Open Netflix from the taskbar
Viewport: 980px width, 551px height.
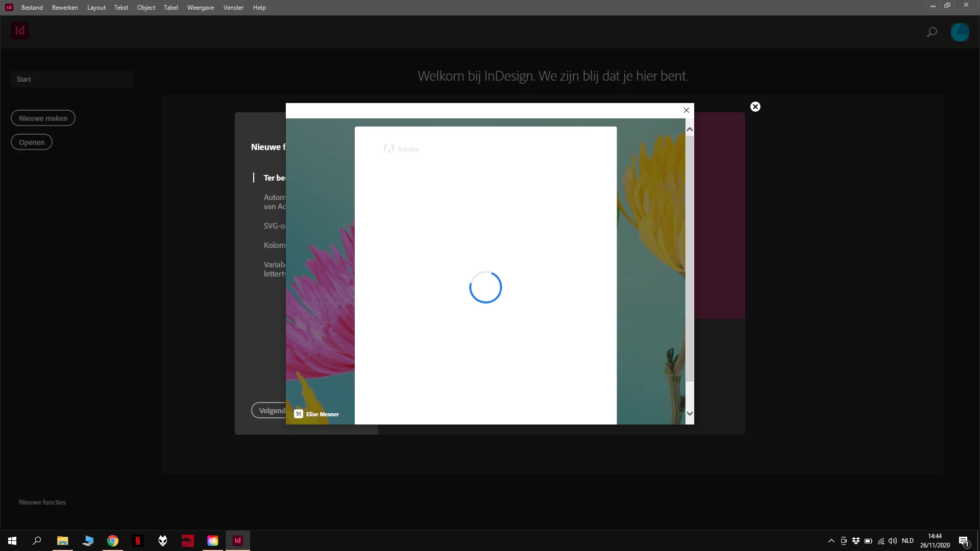coord(138,541)
